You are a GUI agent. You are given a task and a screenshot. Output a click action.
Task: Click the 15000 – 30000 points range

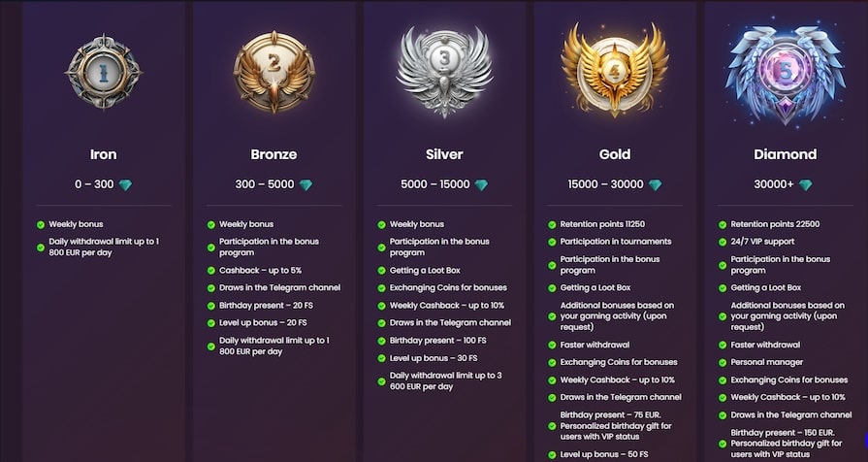tap(605, 184)
